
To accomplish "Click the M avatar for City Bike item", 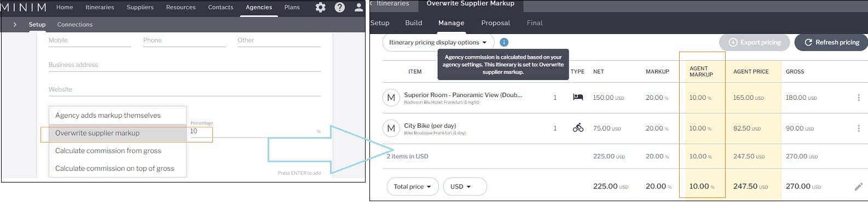I will [x=391, y=128].
